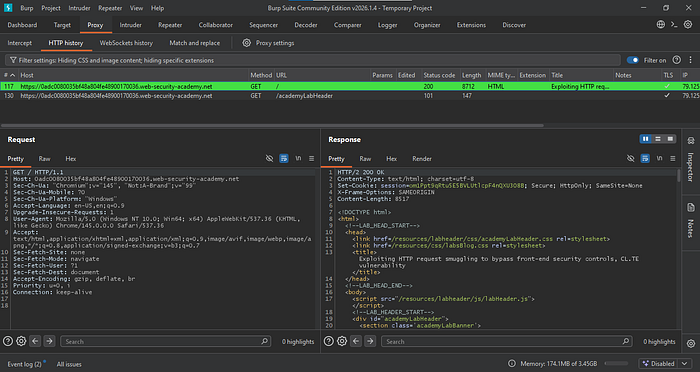Turn off the Filter on switch
700x372 pixels.
click(x=632, y=60)
